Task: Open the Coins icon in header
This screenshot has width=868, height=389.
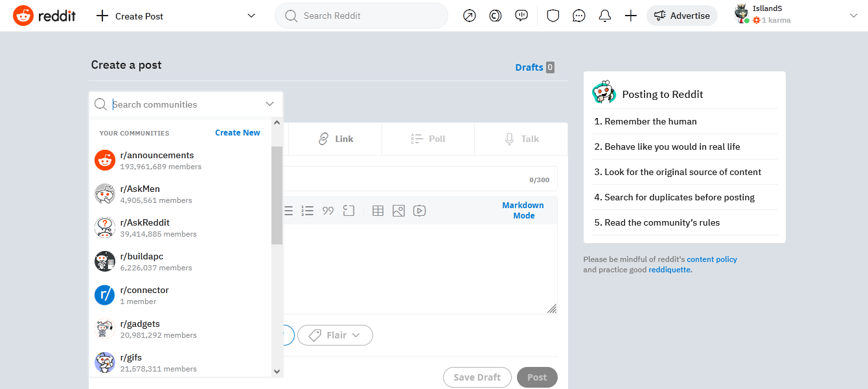Action: [x=496, y=16]
